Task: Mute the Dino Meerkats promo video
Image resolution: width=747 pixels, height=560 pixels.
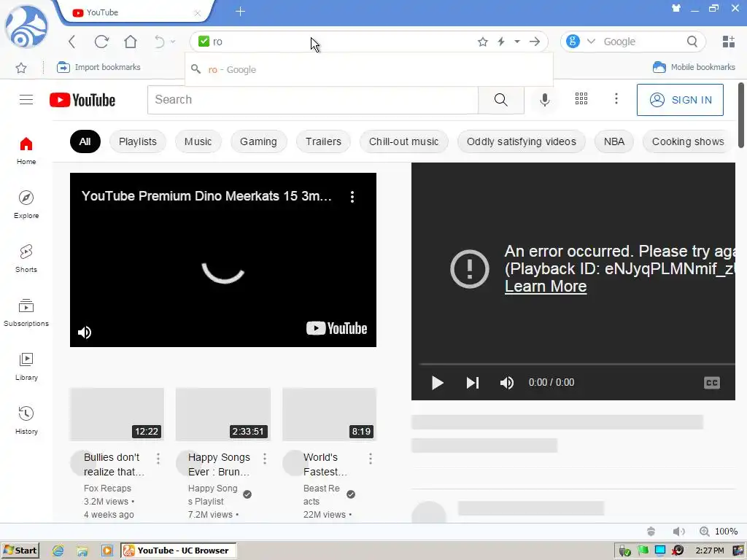Action: pyautogui.click(x=85, y=332)
